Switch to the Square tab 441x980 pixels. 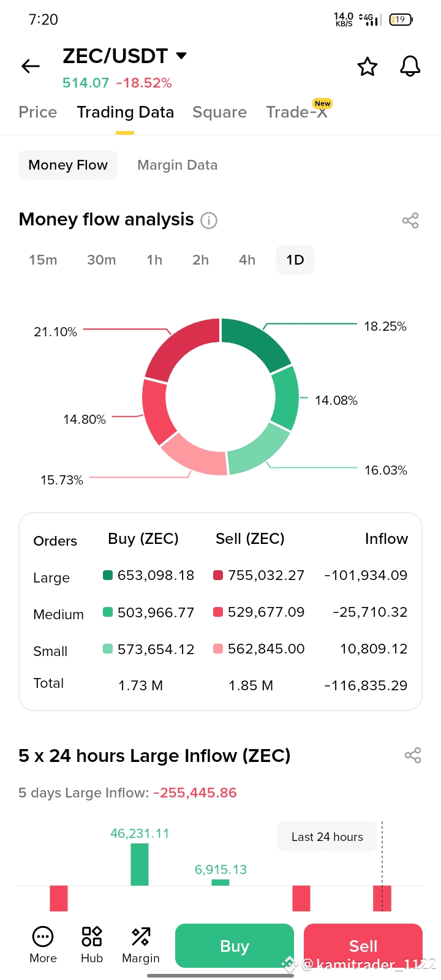click(219, 112)
